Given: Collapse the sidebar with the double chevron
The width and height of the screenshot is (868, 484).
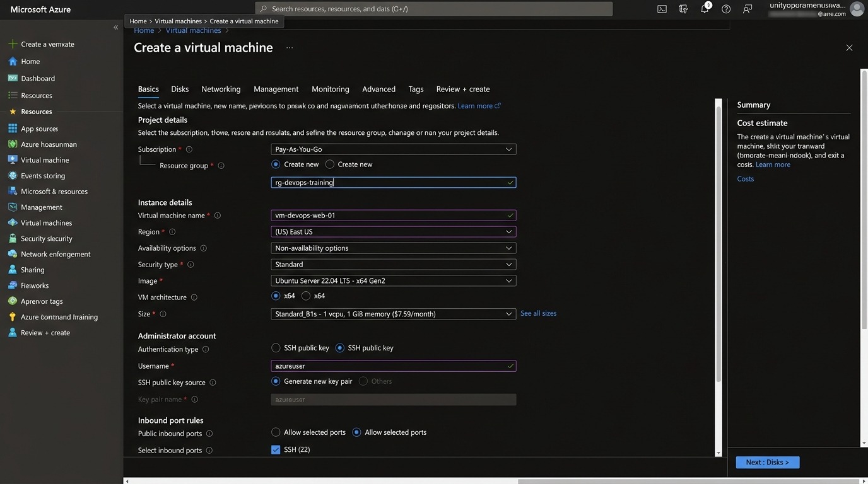Looking at the screenshot, I should click(115, 27).
